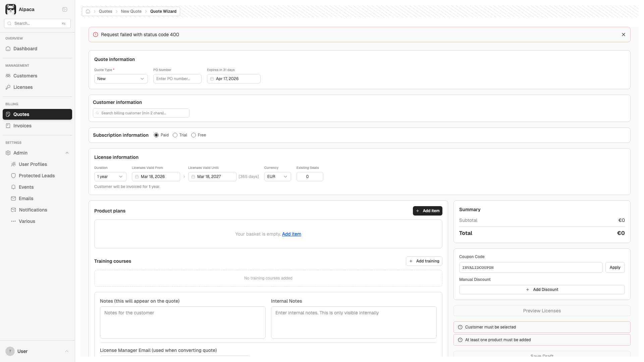Screen dimensions: 644x362
Task: Open Protected Leads shield icon
Action: pyautogui.click(x=13, y=176)
